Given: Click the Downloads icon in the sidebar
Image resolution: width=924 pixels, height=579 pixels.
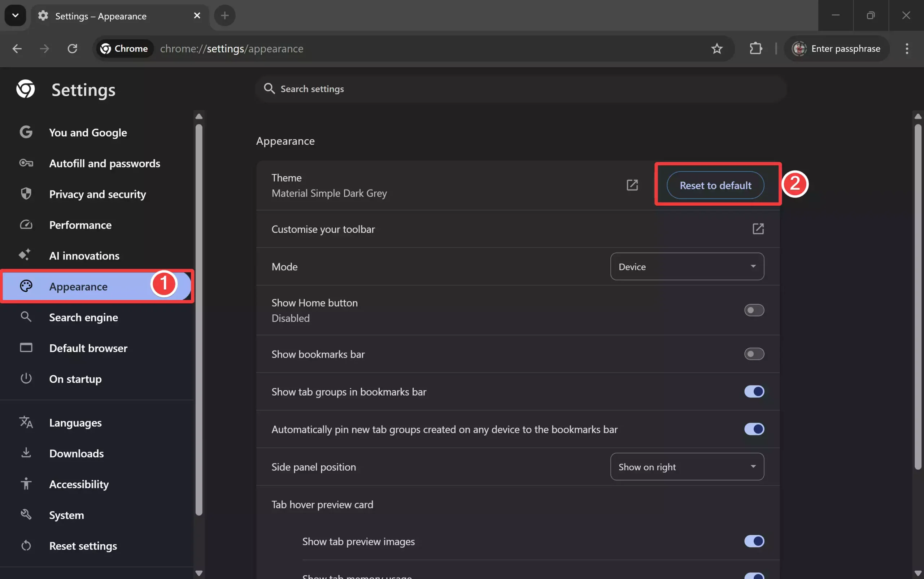Looking at the screenshot, I should tap(26, 453).
